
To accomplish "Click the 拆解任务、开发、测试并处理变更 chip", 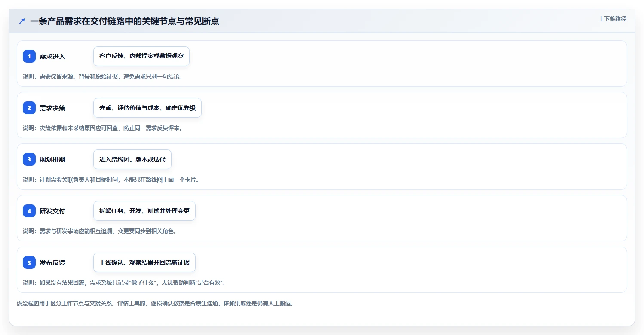I will 144,211.
